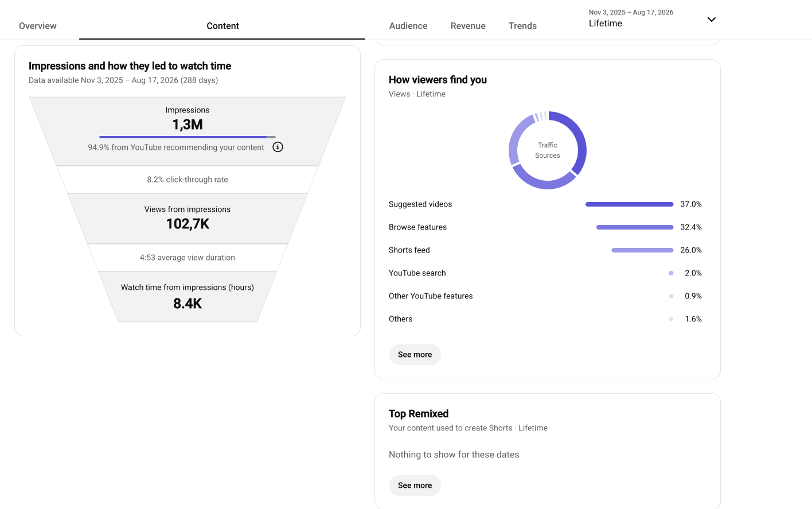Viewport: 812px width, 509px height.
Task: Click the Other YouTube features dot indicator
Action: pos(671,296)
